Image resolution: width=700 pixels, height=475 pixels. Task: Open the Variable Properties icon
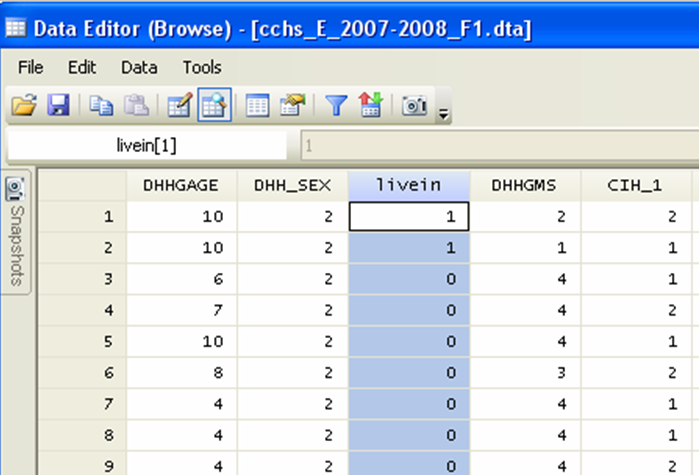291,105
